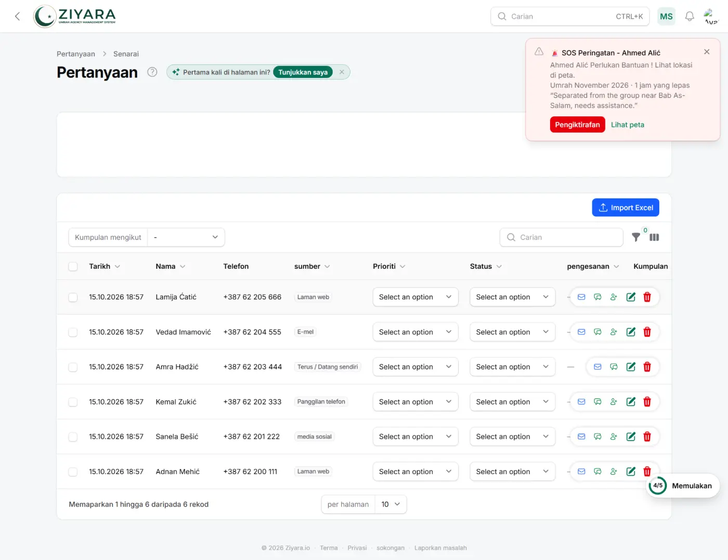The image size is (728, 560).
Task: Open the 4/5 Memulakan progress widget
Action: (683, 486)
